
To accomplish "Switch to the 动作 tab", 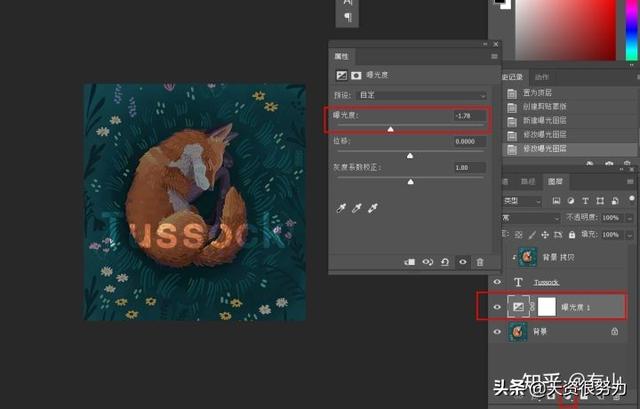I will point(541,77).
